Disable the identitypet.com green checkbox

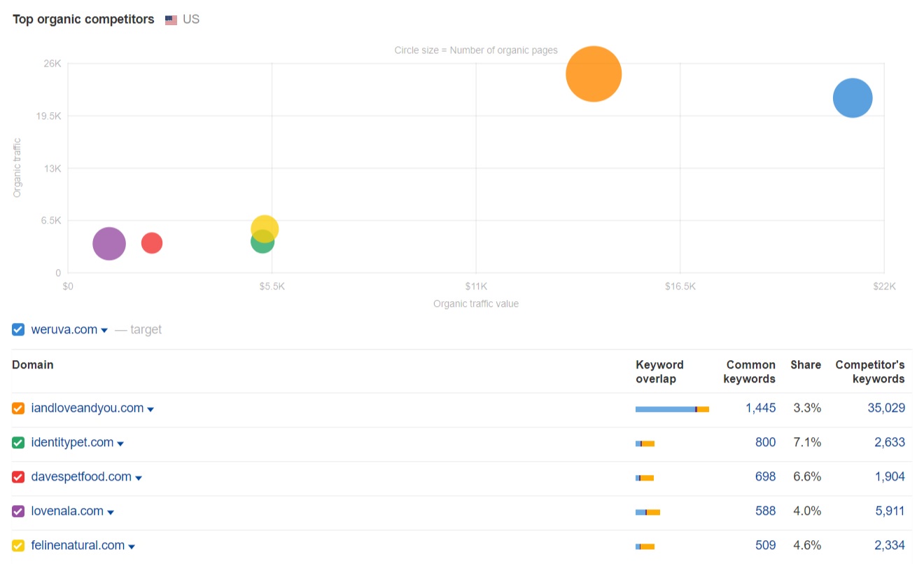tap(18, 443)
